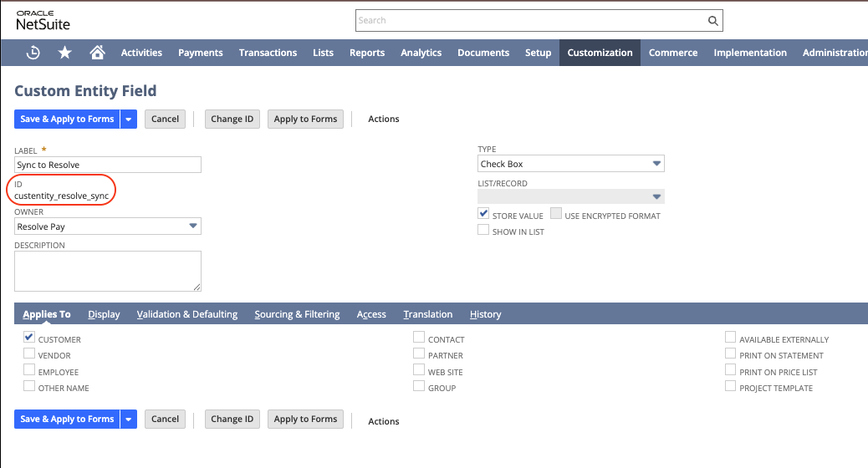The image size is (868, 468).
Task: Check the Show In List box
Action: (x=484, y=230)
